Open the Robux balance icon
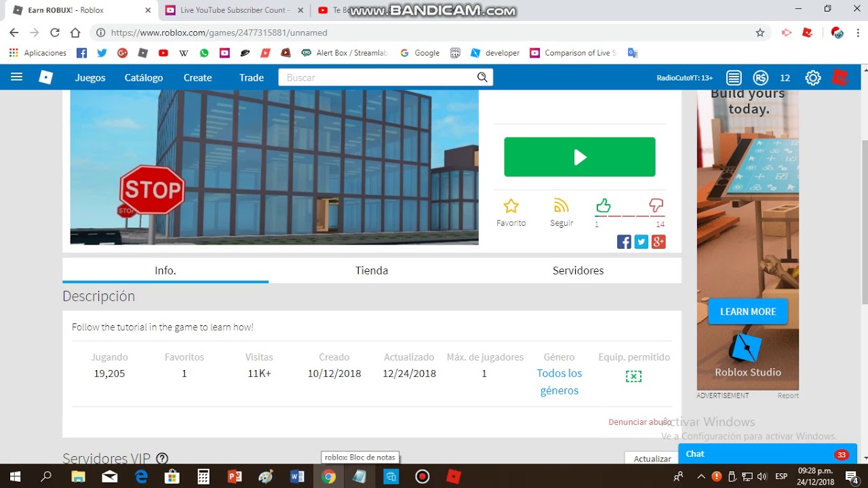Image resolution: width=868 pixels, height=488 pixels. point(761,77)
